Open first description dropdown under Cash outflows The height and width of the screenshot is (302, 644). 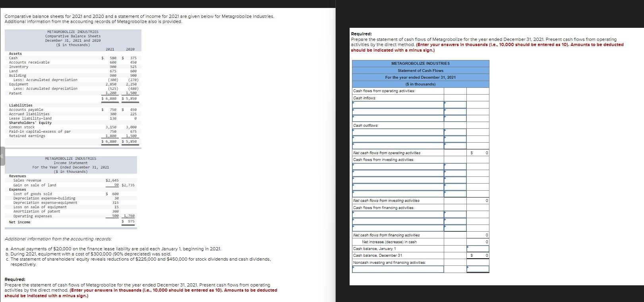click(398, 132)
